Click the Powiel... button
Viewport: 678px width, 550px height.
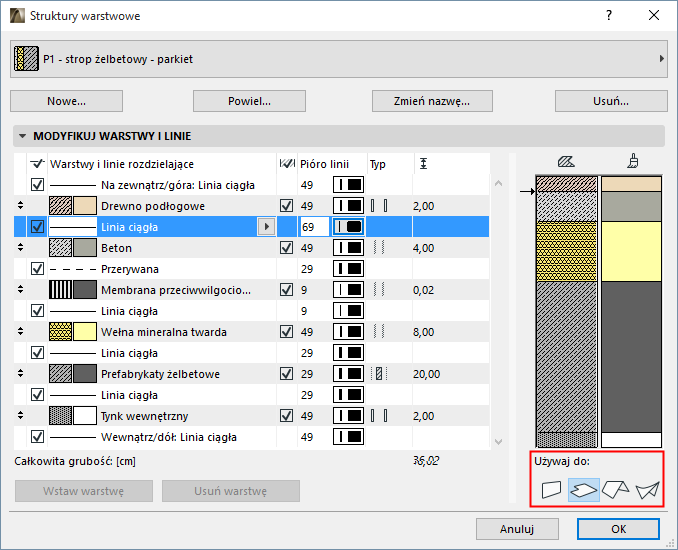point(249,101)
